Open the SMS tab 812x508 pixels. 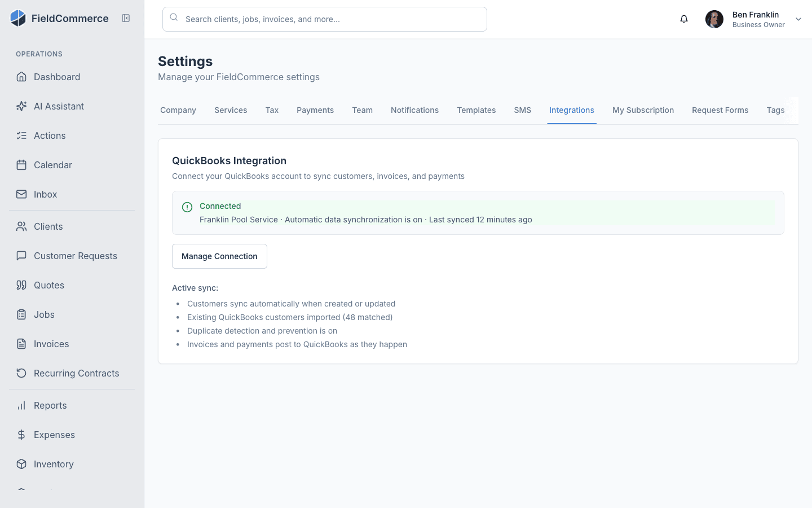tap(523, 110)
